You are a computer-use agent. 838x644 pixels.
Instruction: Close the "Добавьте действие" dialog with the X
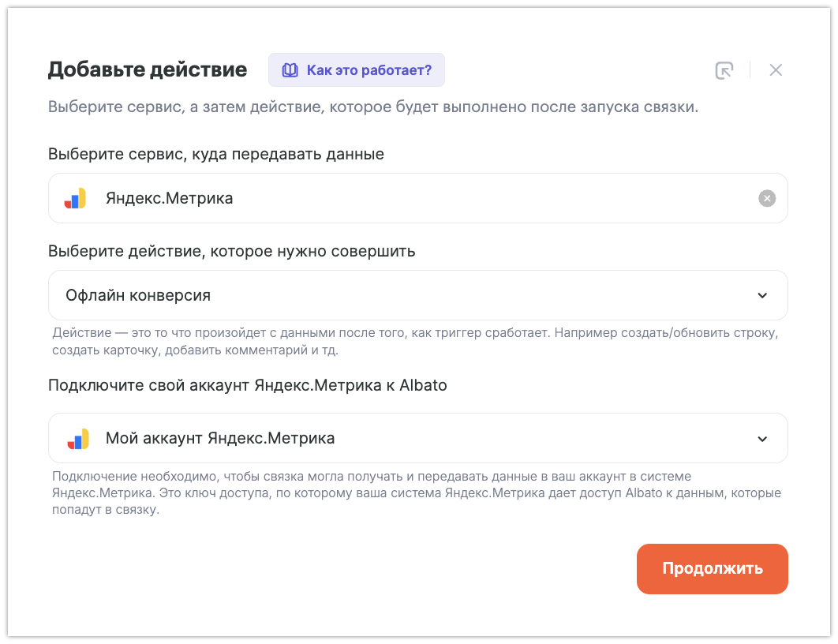click(776, 70)
